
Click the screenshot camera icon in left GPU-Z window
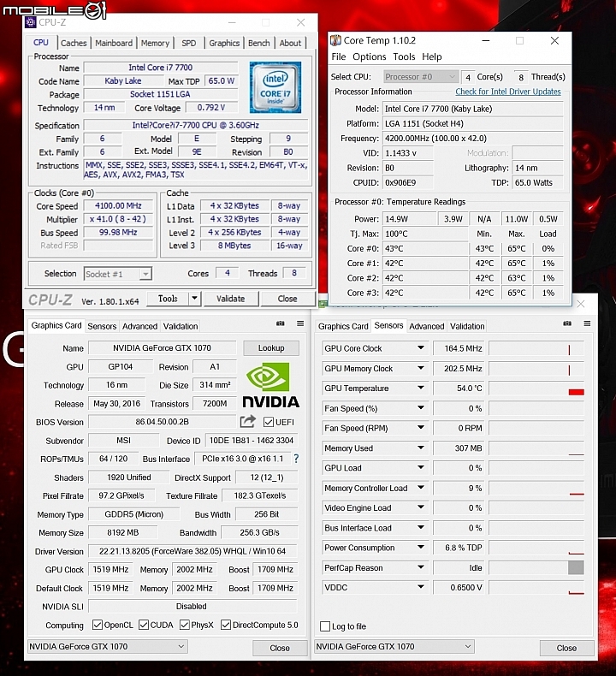pos(281,323)
